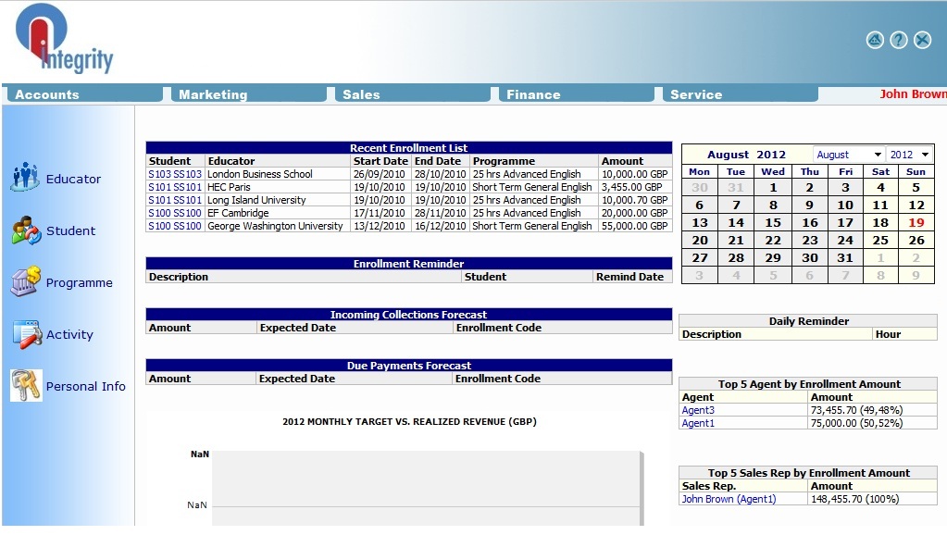947x560 pixels.
Task: Open student link in Long Island University row
Action: coord(175,200)
